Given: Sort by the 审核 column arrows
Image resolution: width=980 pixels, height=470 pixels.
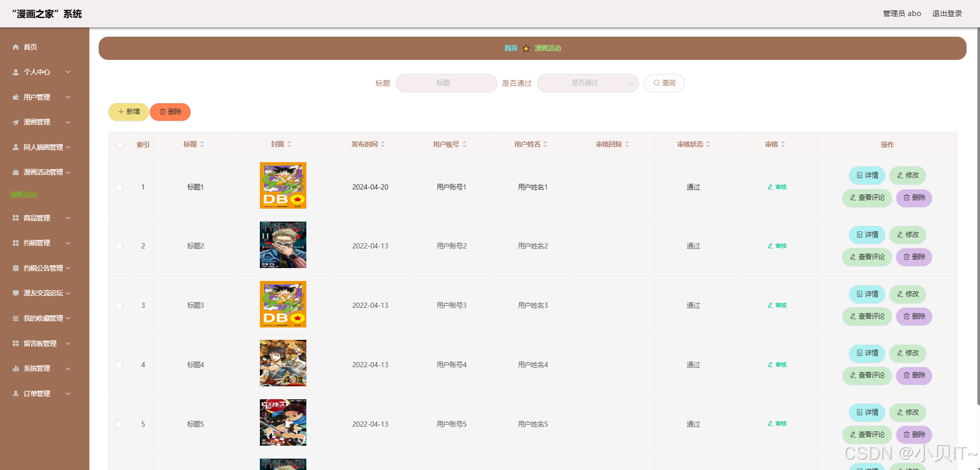Looking at the screenshot, I should pyautogui.click(x=783, y=144).
